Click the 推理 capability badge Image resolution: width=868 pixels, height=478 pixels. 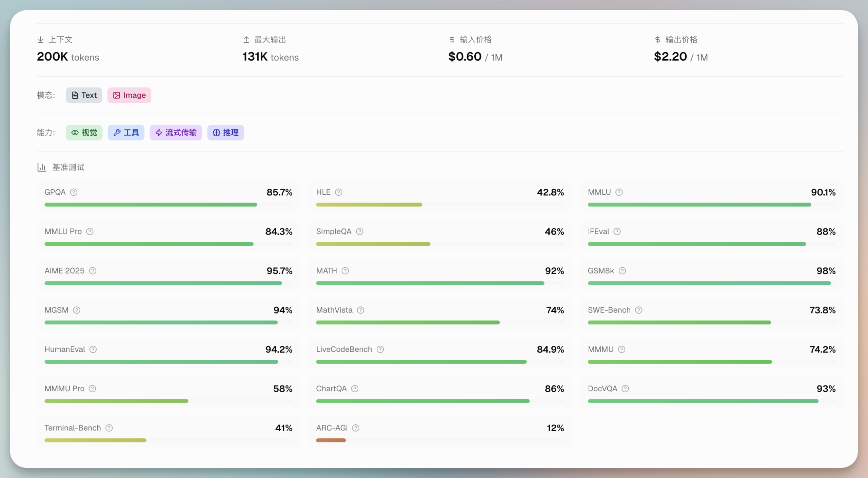(x=225, y=133)
